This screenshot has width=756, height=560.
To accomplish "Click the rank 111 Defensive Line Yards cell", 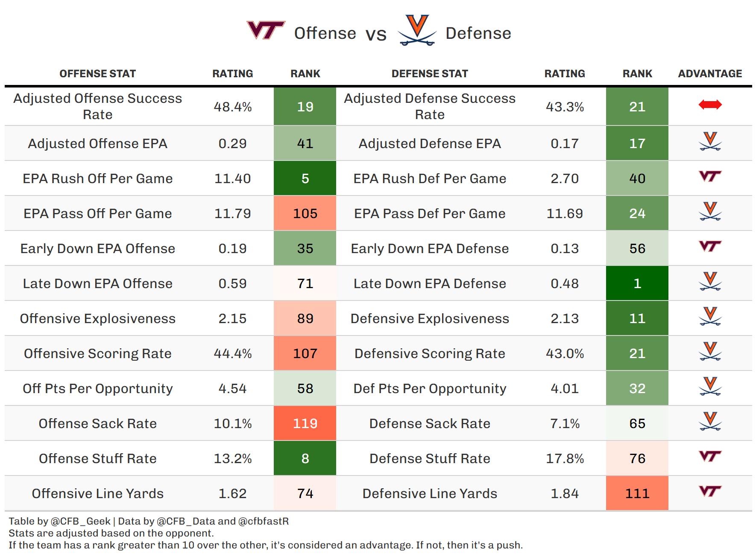I will (x=637, y=493).
